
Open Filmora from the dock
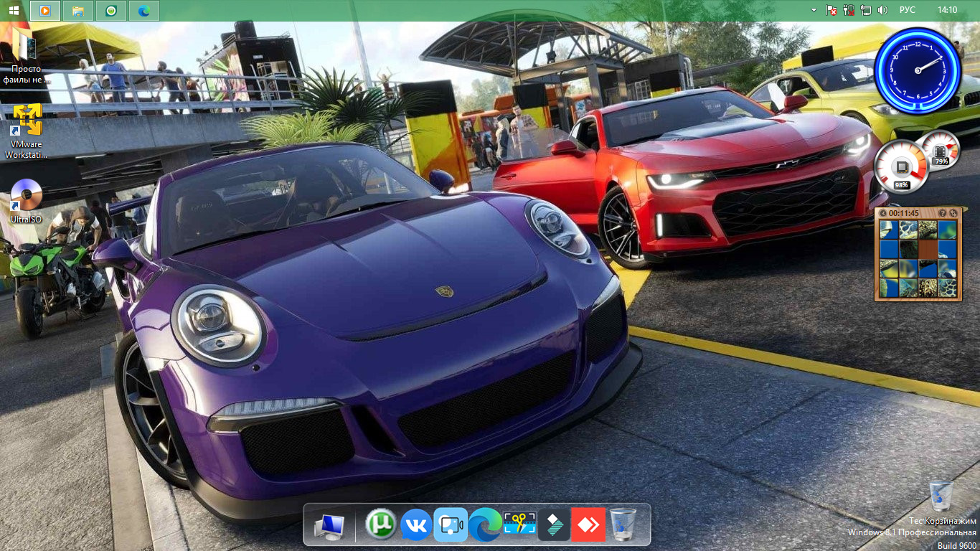tap(554, 525)
